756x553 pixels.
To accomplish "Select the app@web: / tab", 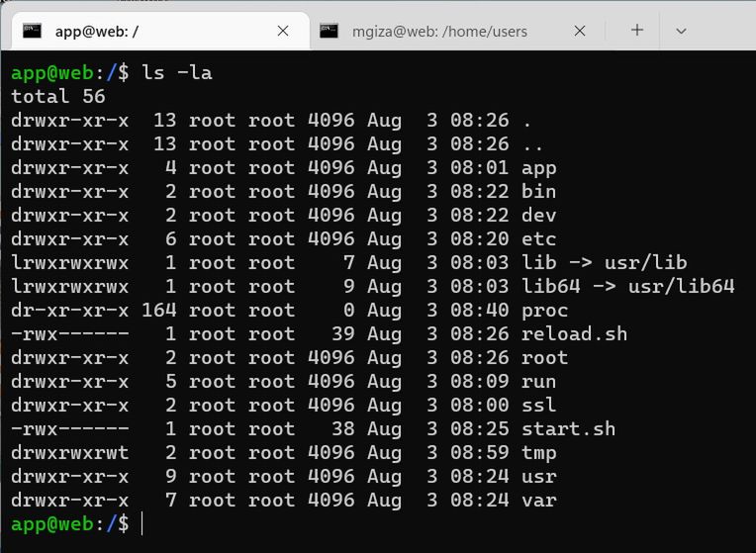I will pos(160,32).
